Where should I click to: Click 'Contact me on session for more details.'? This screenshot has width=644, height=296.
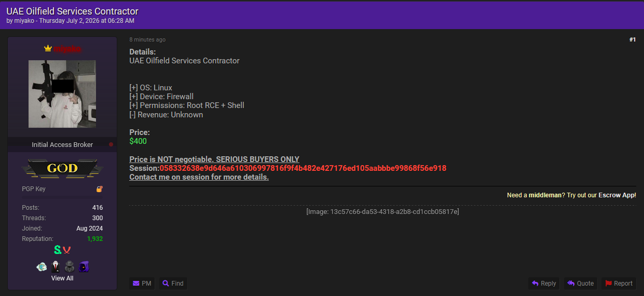click(199, 177)
